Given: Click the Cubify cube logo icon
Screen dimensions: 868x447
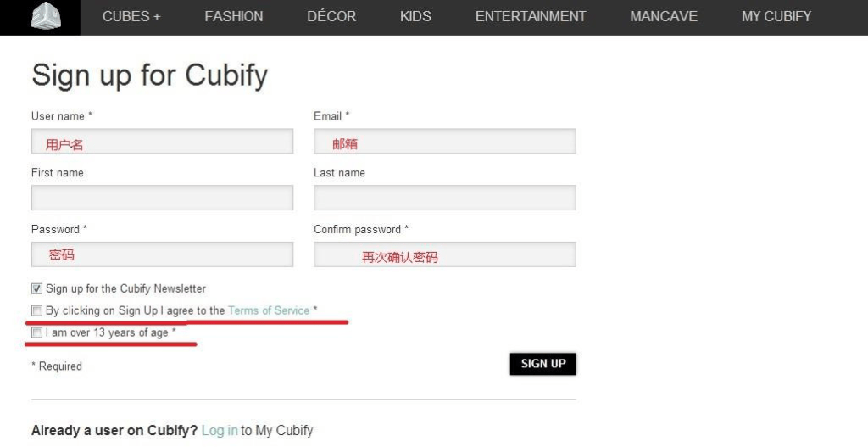Looking at the screenshot, I should [x=46, y=16].
